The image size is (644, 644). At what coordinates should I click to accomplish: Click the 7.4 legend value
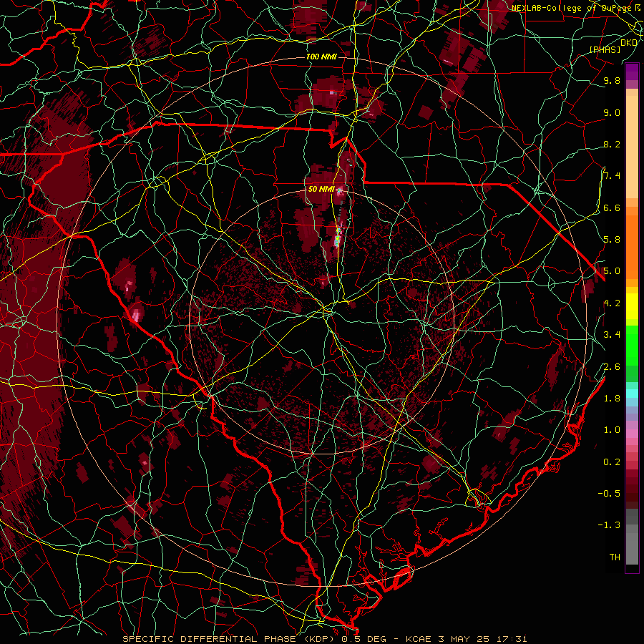point(612,176)
